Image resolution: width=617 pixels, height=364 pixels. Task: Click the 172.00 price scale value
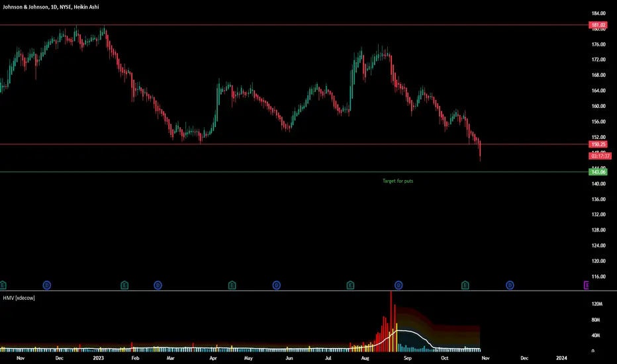click(598, 60)
